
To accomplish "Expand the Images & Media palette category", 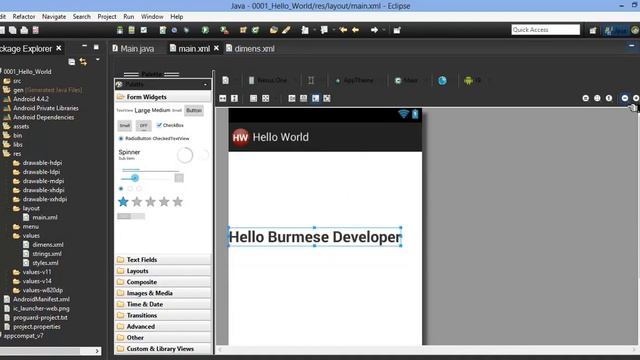I will (x=163, y=293).
